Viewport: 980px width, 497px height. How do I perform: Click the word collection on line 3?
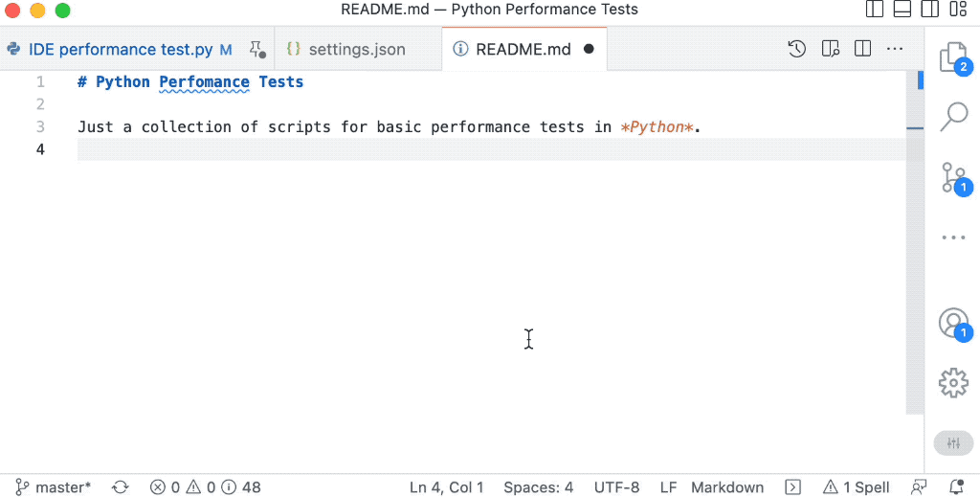[x=187, y=127]
